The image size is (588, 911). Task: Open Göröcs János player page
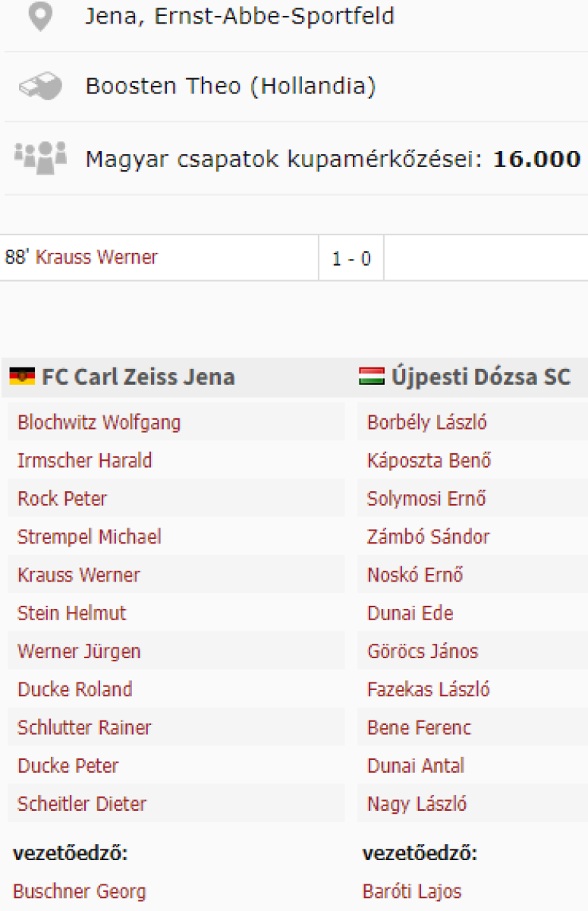click(422, 651)
